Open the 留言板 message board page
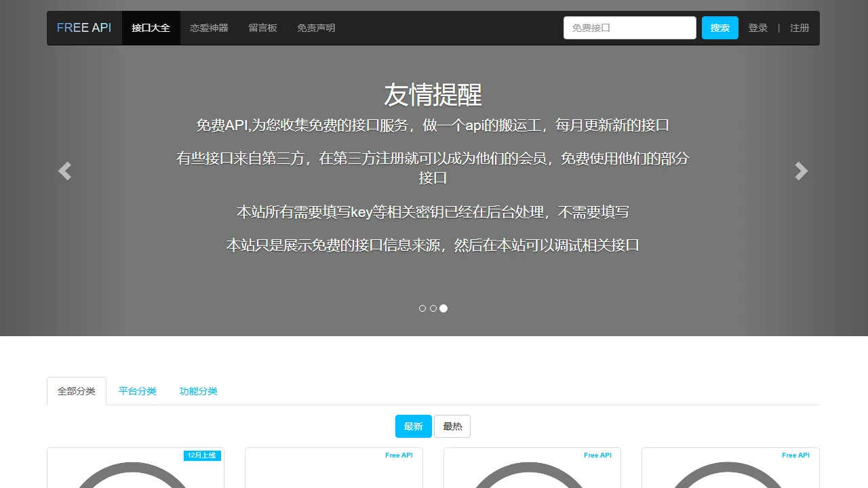This screenshot has width=868, height=488. [x=263, y=28]
